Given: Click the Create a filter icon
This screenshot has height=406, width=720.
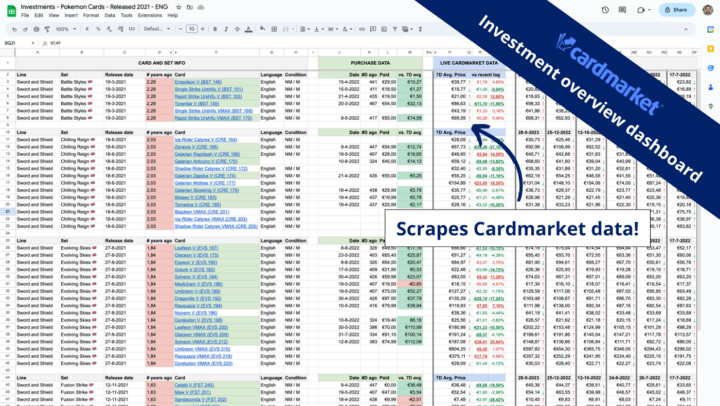Looking at the screenshot, I should [x=395, y=29].
